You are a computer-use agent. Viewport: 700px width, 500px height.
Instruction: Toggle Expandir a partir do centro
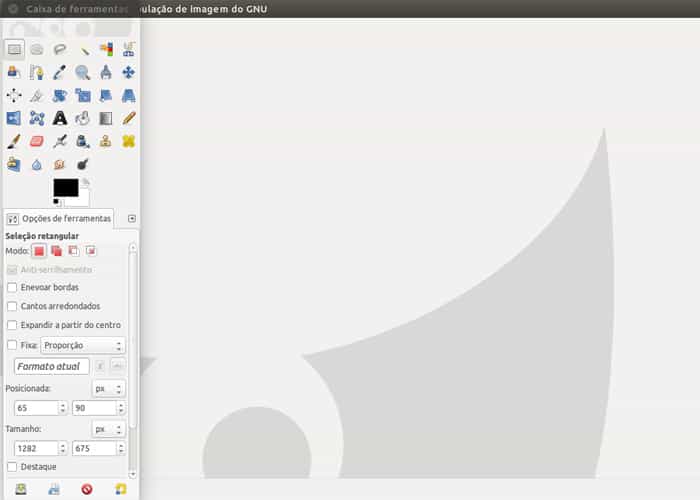click(x=12, y=325)
